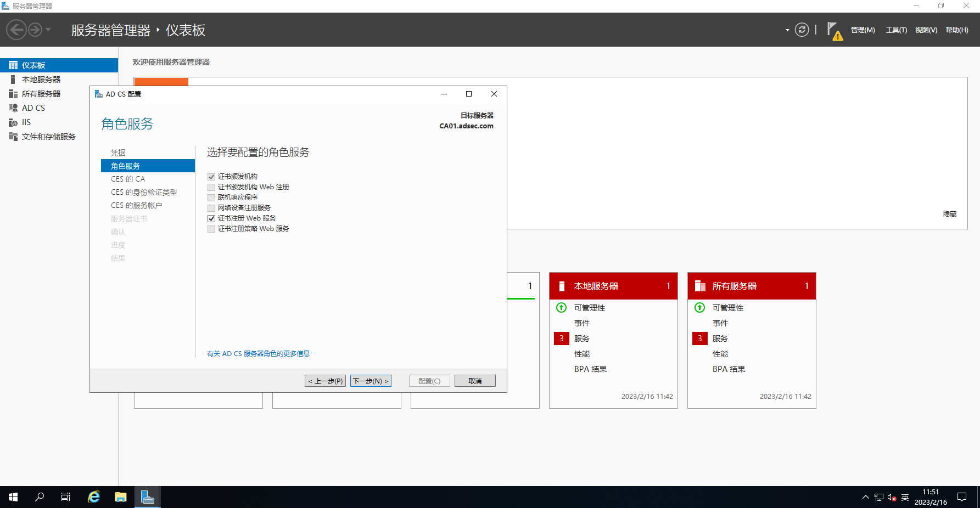Open Task View on the taskbar
Screen dimensions: 980x508
[x=66, y=497]
